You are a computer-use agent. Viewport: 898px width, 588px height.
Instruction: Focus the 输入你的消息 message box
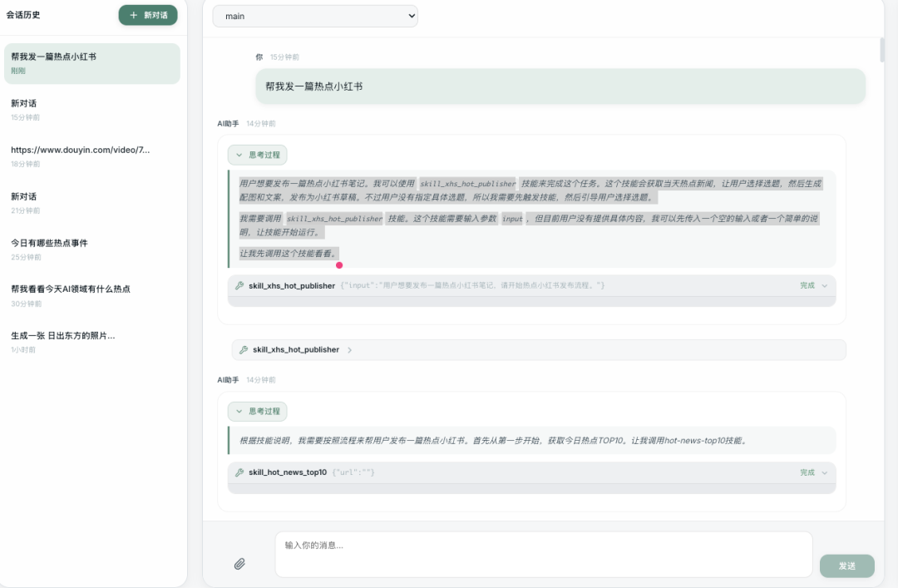(x=543, y=554)
